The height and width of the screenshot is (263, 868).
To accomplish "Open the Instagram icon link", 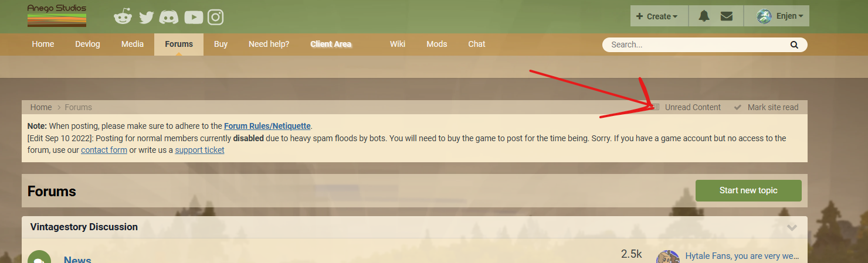I will tap(216, 18).
